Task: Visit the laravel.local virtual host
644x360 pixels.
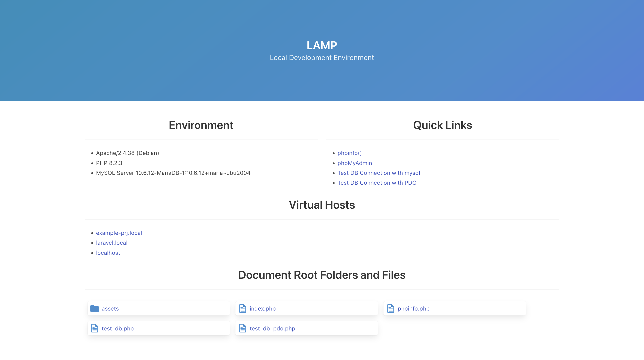Action: pyautogui.click(x=112, y=243)
